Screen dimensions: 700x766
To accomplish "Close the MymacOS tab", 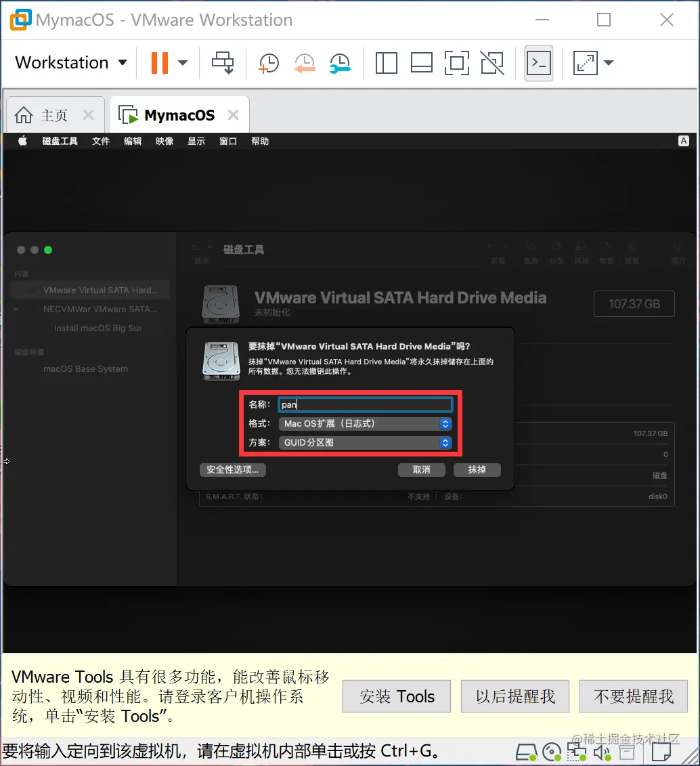I will pyautogui.click(x=234, y=115).
